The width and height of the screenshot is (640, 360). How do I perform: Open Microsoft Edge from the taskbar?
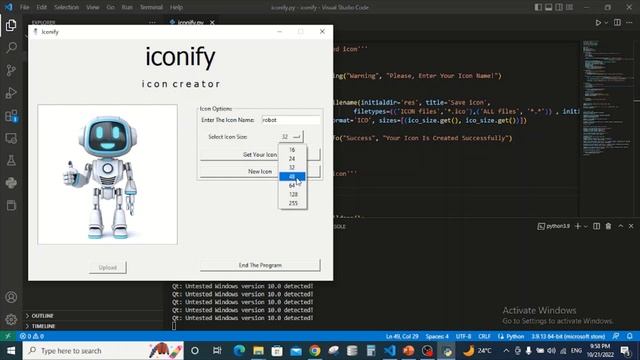point(239,351)
